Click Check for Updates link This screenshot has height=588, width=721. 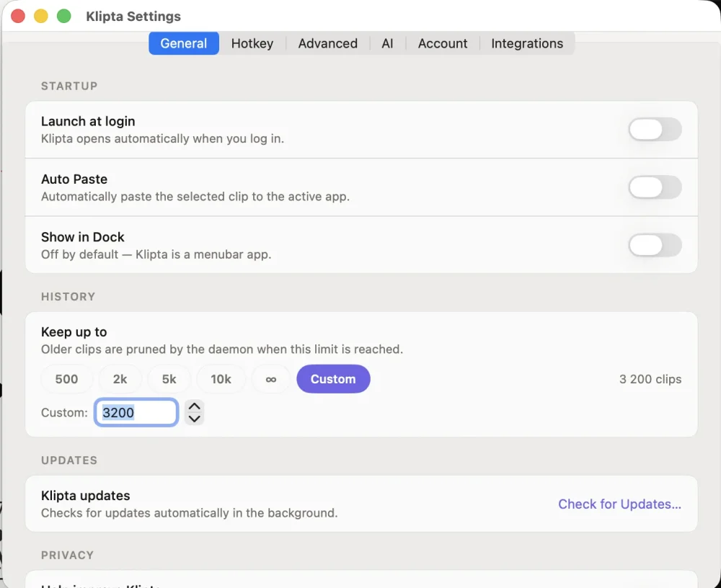[x=619, y=504]
